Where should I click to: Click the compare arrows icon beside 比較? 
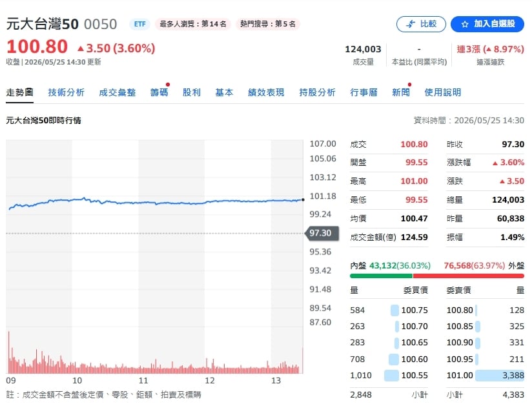[x=411, y=24]
